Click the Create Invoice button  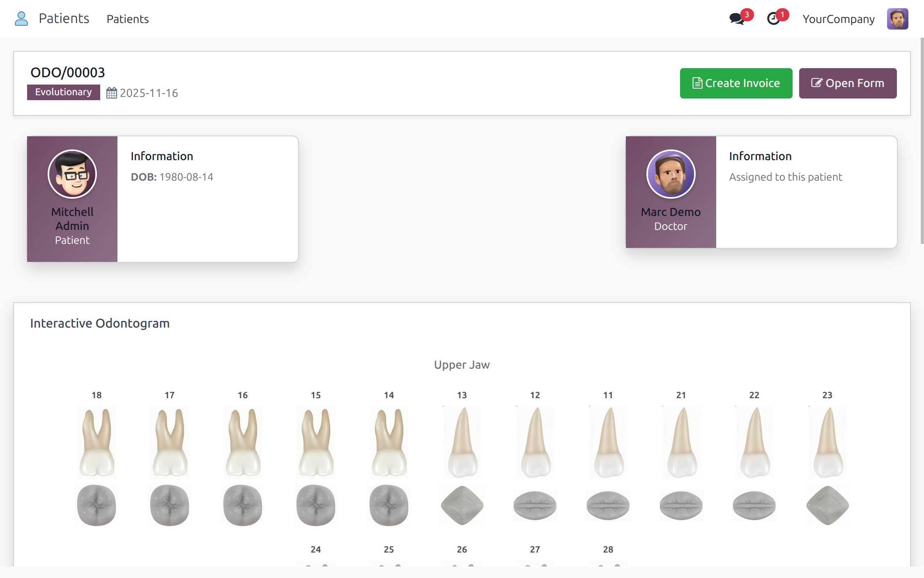[736, 83]
